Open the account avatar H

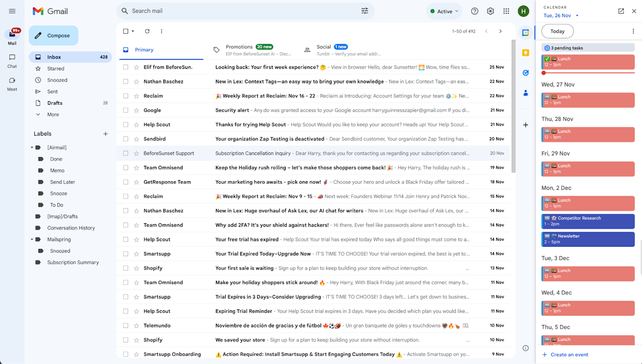pyautogui.click(x=523, y=11)
